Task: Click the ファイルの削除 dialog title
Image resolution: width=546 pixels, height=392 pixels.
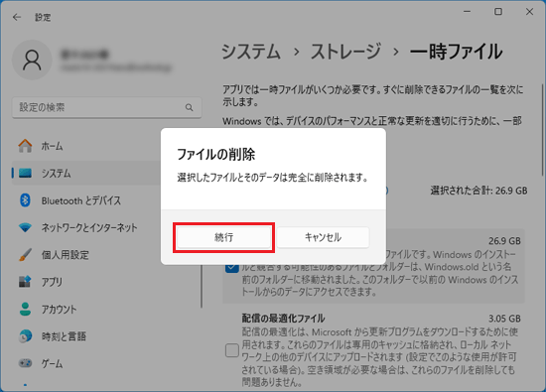Action: 216,154
